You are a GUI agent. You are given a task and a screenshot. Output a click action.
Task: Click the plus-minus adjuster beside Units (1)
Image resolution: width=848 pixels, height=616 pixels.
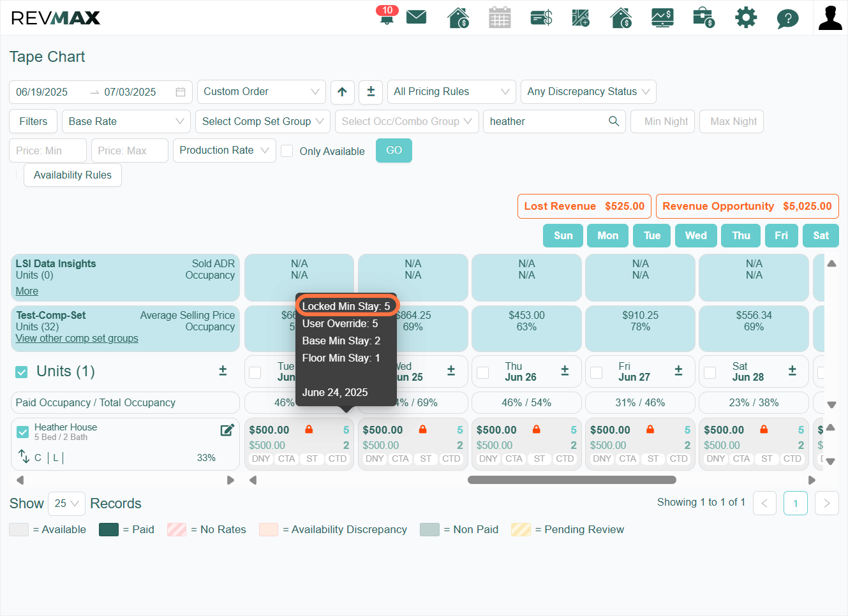223,370
